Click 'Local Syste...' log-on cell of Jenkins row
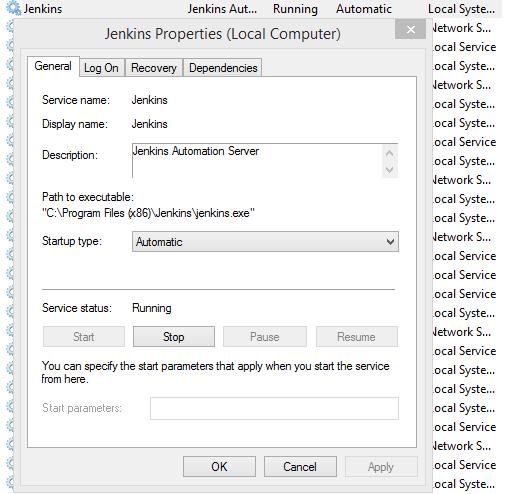 461,9
